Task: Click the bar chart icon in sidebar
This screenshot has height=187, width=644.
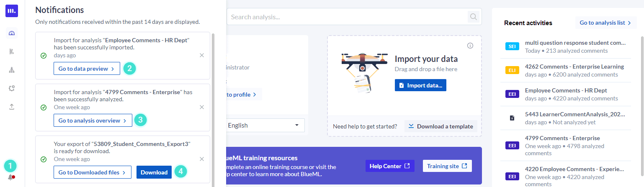Action: point(12,52)
